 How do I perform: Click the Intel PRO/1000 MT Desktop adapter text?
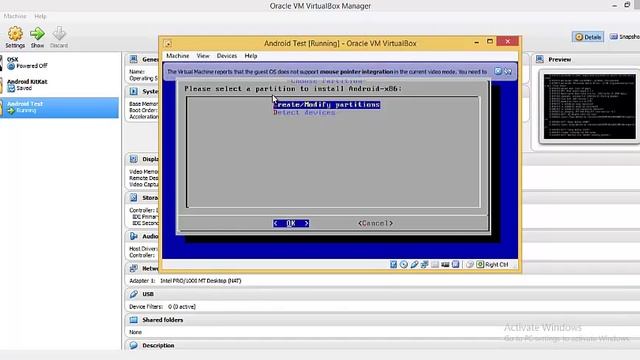tap(200, 281)
